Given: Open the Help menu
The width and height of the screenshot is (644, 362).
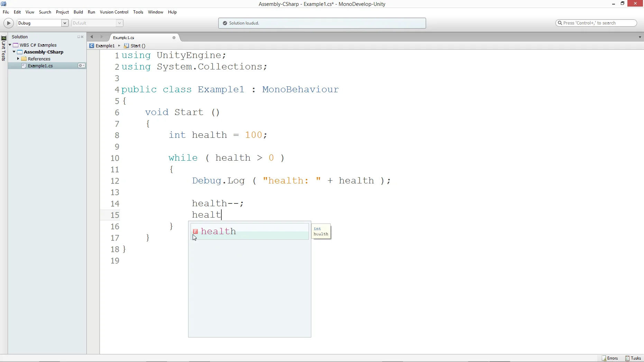Looking at the screenshot, I should pyautogui.click(x=172, y=12).
